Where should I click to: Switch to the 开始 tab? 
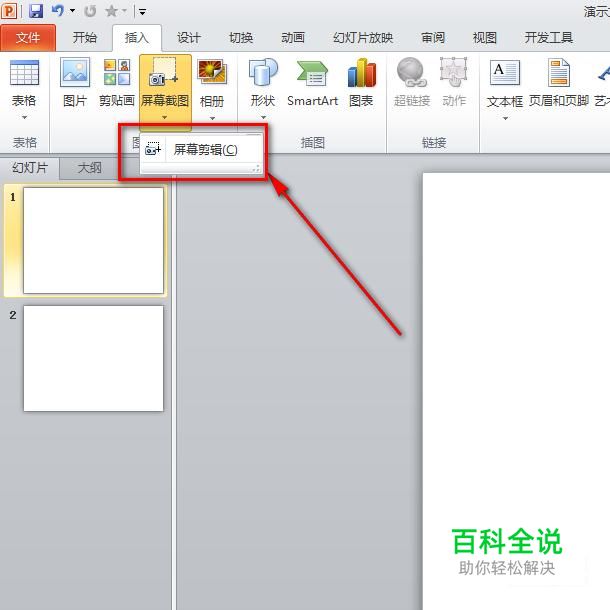84,38
